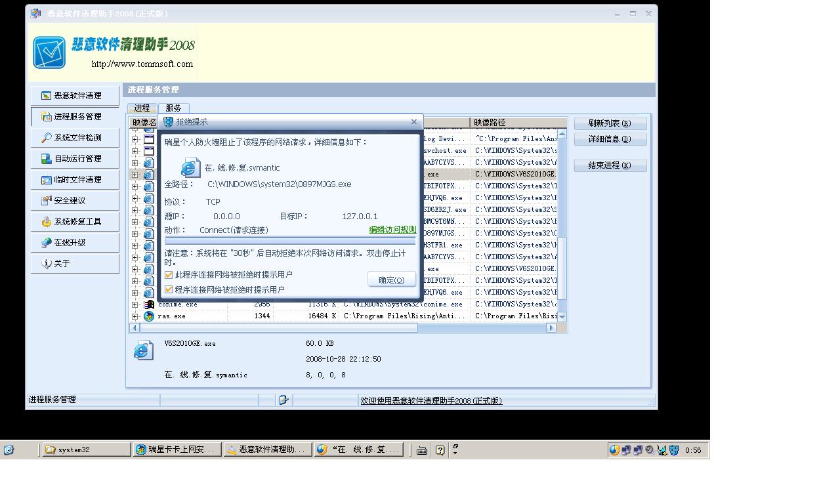
Task: Open the 进程服务管理 sidebar section
Action: [75, 117]
